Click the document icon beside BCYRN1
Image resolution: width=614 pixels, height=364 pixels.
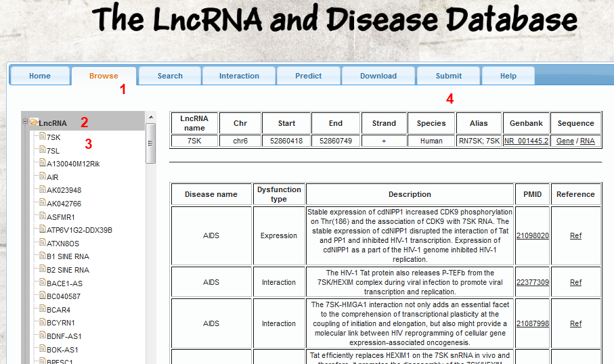pos(42,323)
